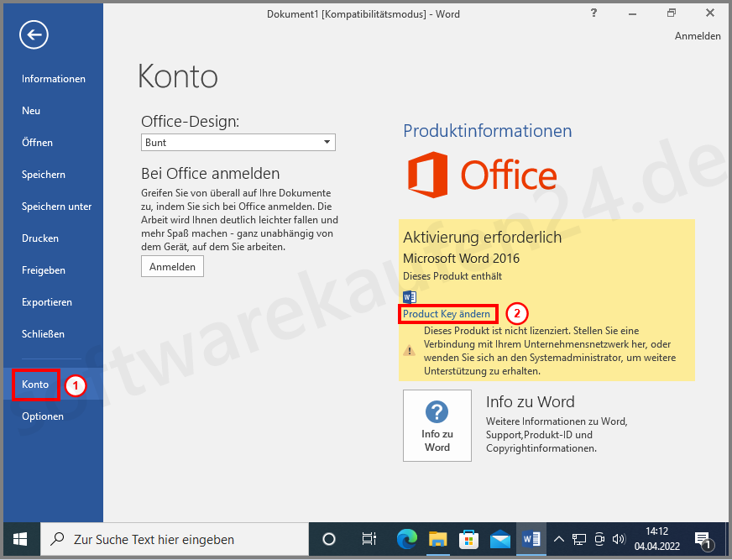
Task: Click the help question mark icon
Action: click(x=593, y=13)
